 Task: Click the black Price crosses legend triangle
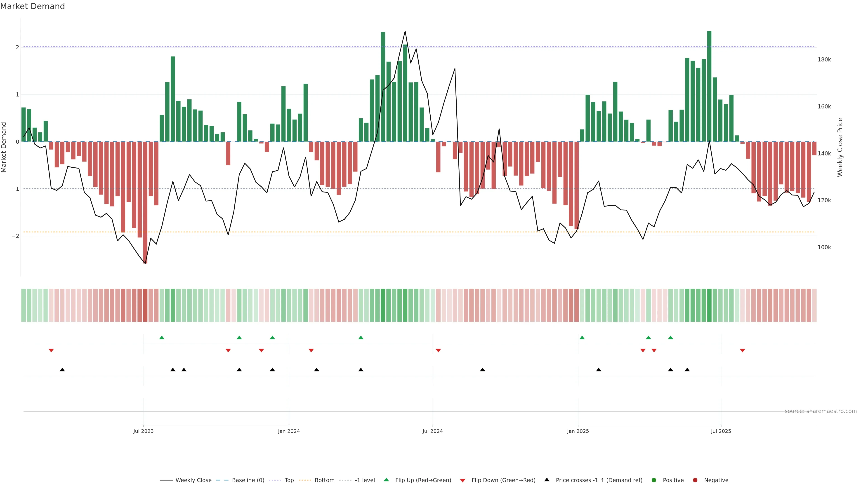coord(547,480)
